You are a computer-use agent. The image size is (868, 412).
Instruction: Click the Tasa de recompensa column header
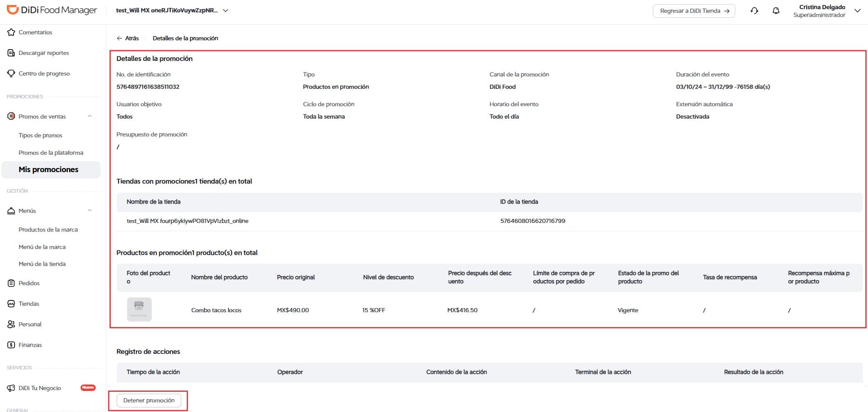(x=730, y=277)
